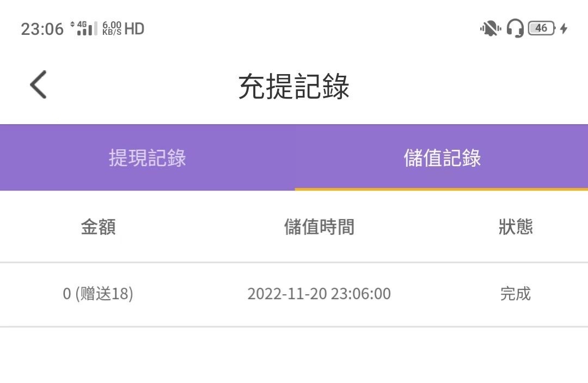The width and height of the screenshot is (588, 383).
Task: Tap the muted vibrate icon
Action: [491, 28]
